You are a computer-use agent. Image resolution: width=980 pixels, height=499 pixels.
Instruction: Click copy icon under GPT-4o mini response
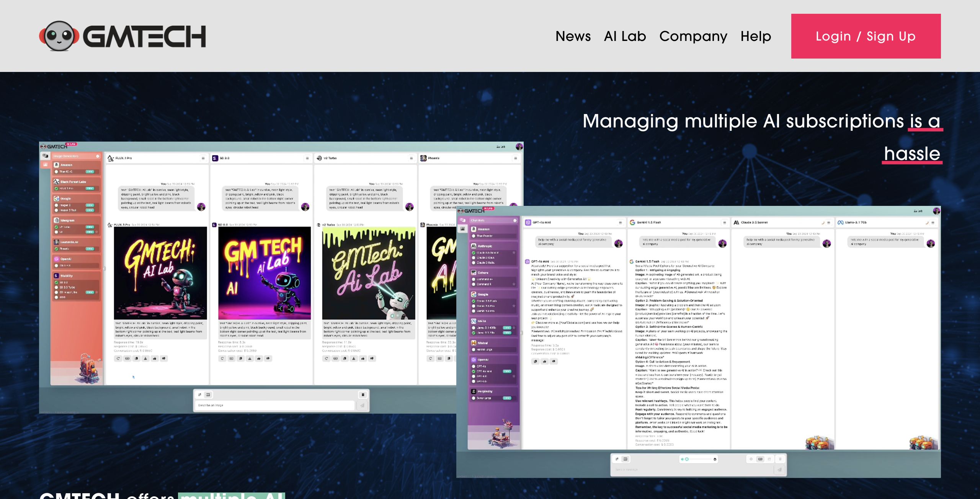[535, 361]
